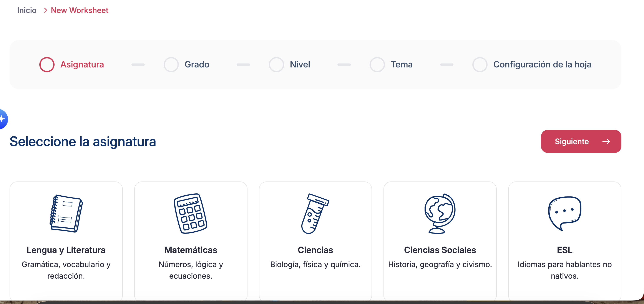The image size is (644, 304).
Task: Select the Asignatura step circle
Action: [47, 65]
